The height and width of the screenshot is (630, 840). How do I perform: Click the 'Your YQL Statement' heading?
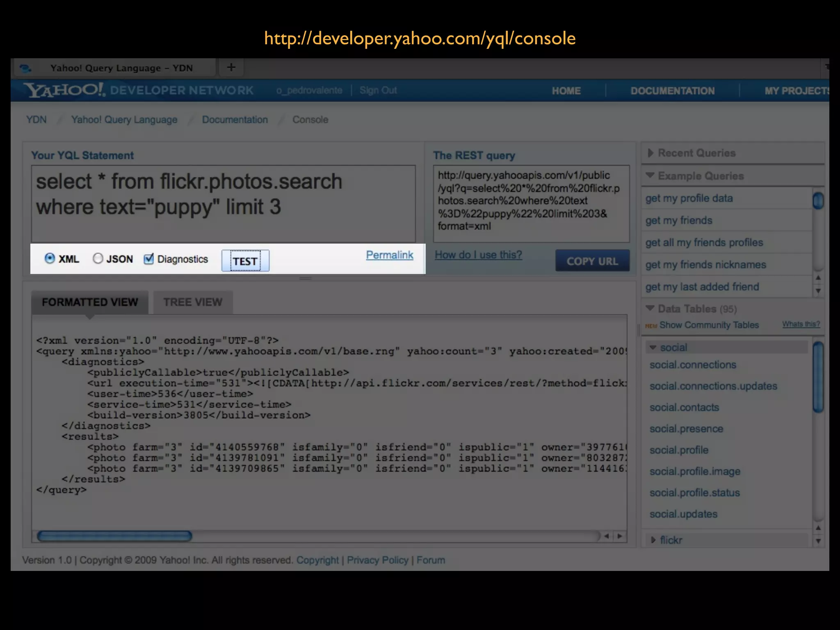[82, 155]
